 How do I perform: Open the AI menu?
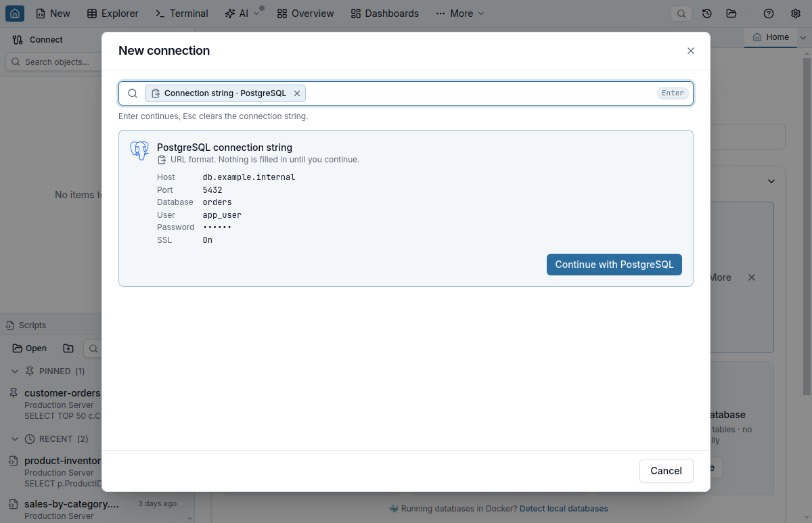(242, 14)
